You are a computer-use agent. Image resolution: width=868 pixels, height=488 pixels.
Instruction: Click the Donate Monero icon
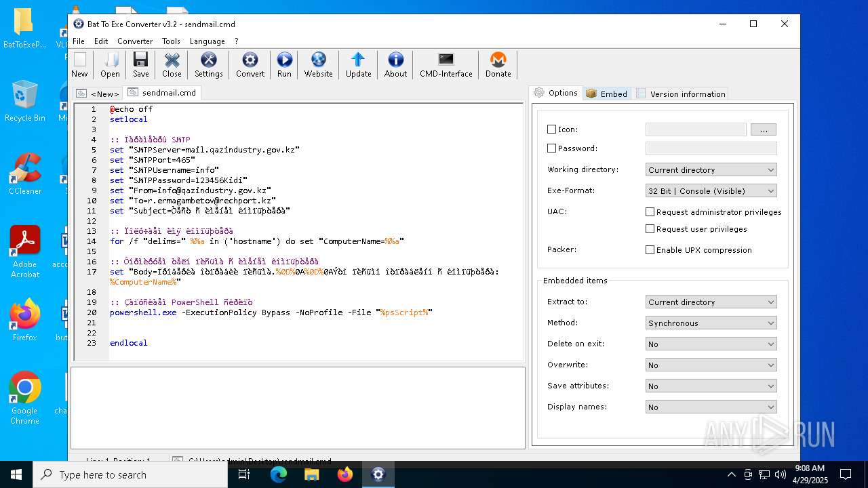[x=498, y=65]
